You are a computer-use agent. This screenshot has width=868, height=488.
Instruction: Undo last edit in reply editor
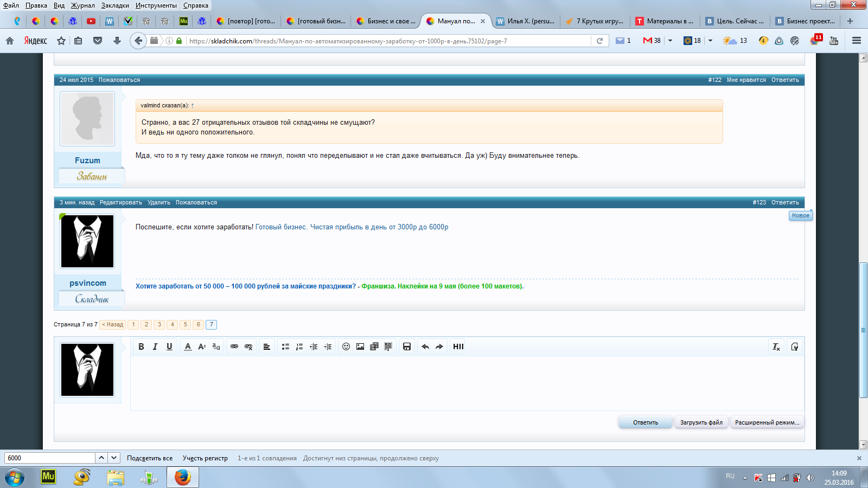(x=425, y=346)
